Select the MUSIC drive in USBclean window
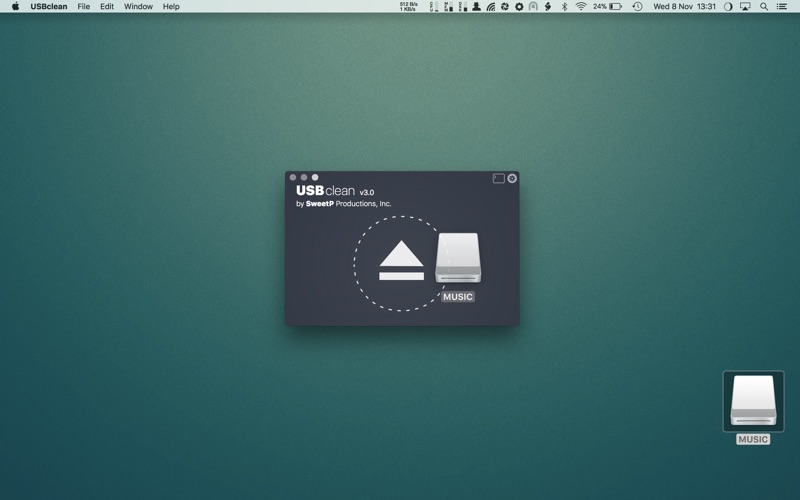The height and width of the screenshot is (500, 800). tap(458, 260)
